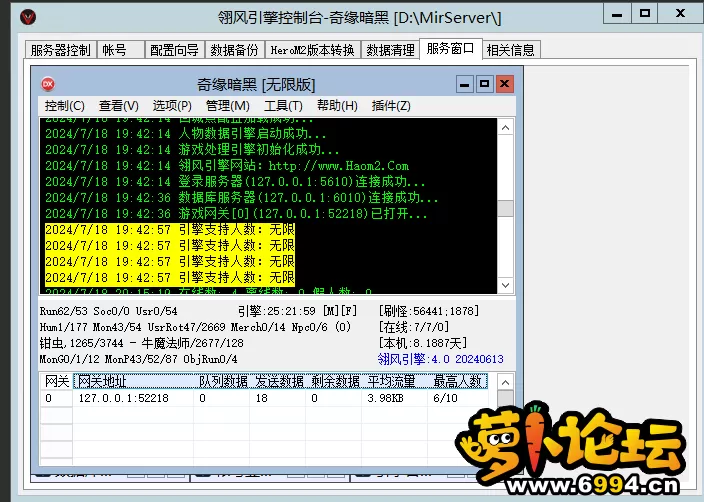Click the 平均流量 column header
Screen dimensions: 704x502
click(x=395, y=381)
